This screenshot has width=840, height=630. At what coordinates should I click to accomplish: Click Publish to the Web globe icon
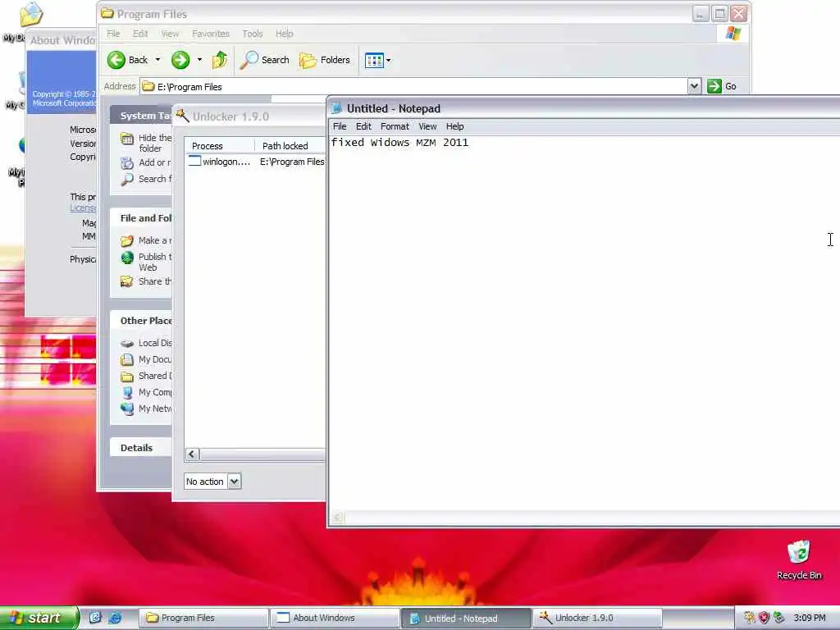[127, 258]
